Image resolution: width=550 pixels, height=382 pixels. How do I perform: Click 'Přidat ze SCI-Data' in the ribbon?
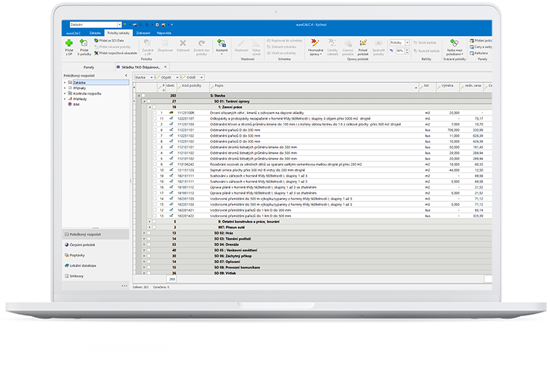click(109, 41)
